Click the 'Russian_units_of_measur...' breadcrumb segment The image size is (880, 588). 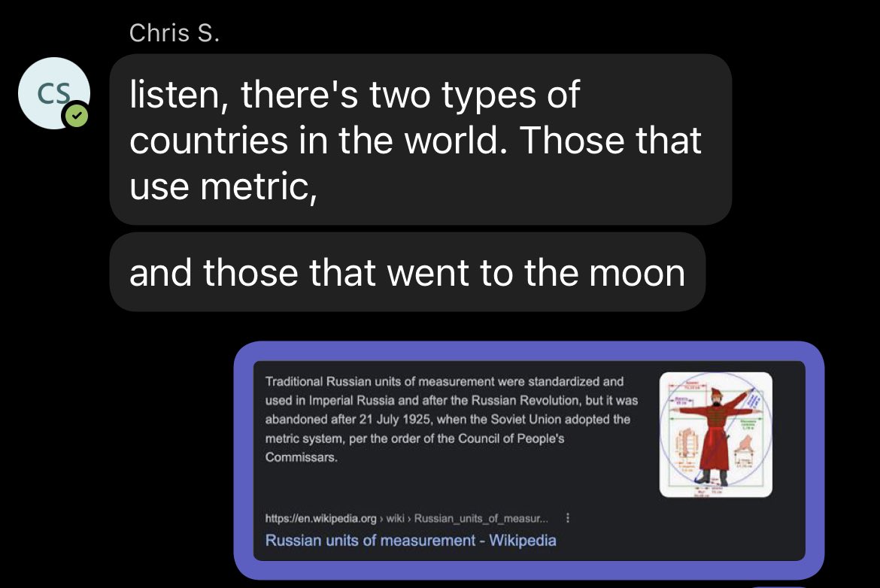pyautogui.click(x=481, y=518)
